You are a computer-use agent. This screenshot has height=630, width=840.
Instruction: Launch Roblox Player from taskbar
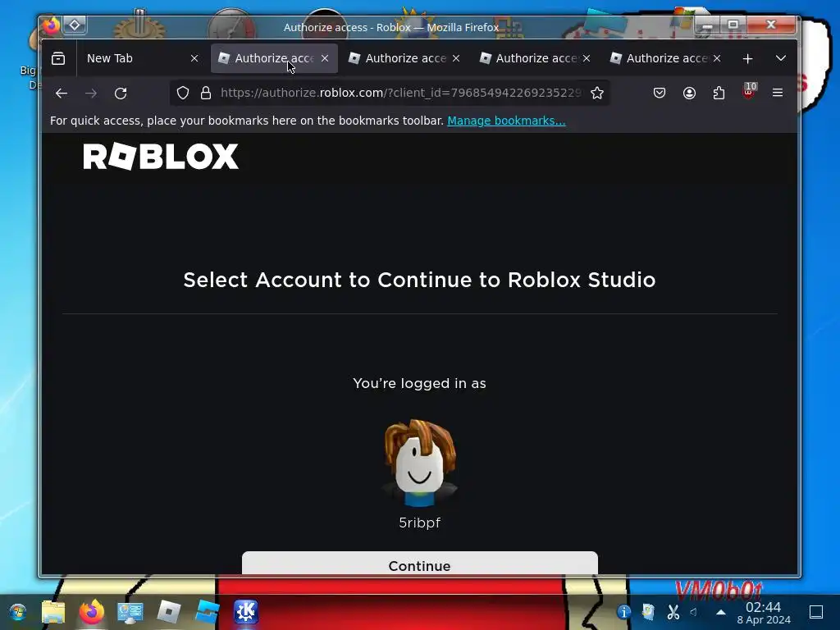[x=169, y=612]
